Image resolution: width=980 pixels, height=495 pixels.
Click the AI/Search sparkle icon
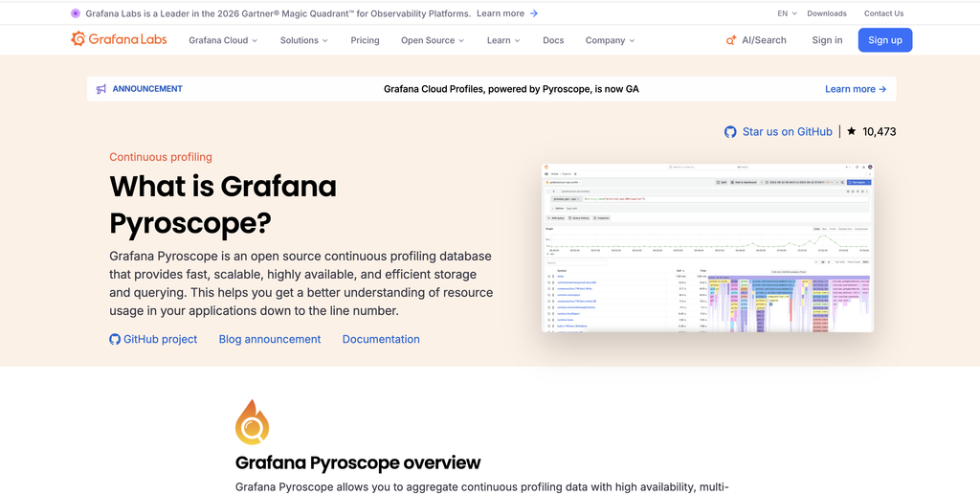[730, 40]
